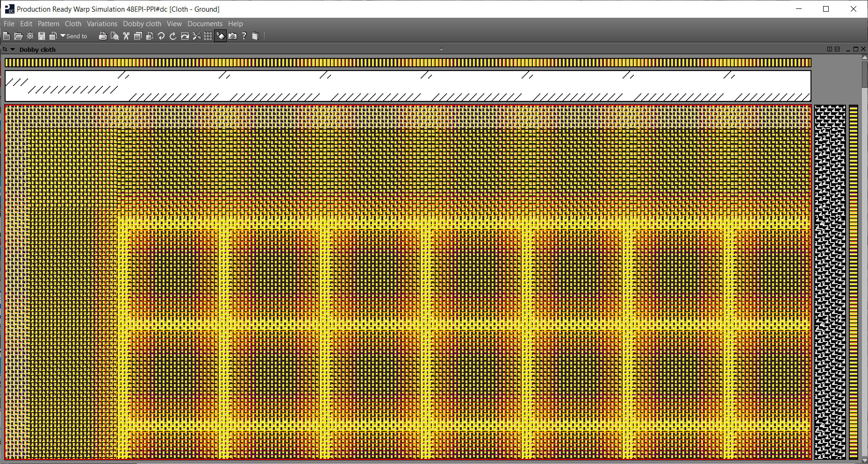Click the export arrow frame icon
This screenshot has width=868, height=464.
pos(185,36)
